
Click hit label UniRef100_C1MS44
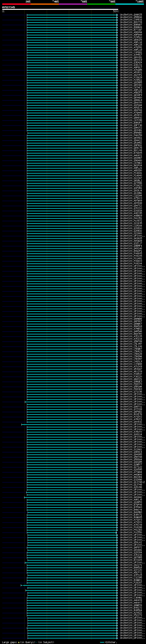131,226
